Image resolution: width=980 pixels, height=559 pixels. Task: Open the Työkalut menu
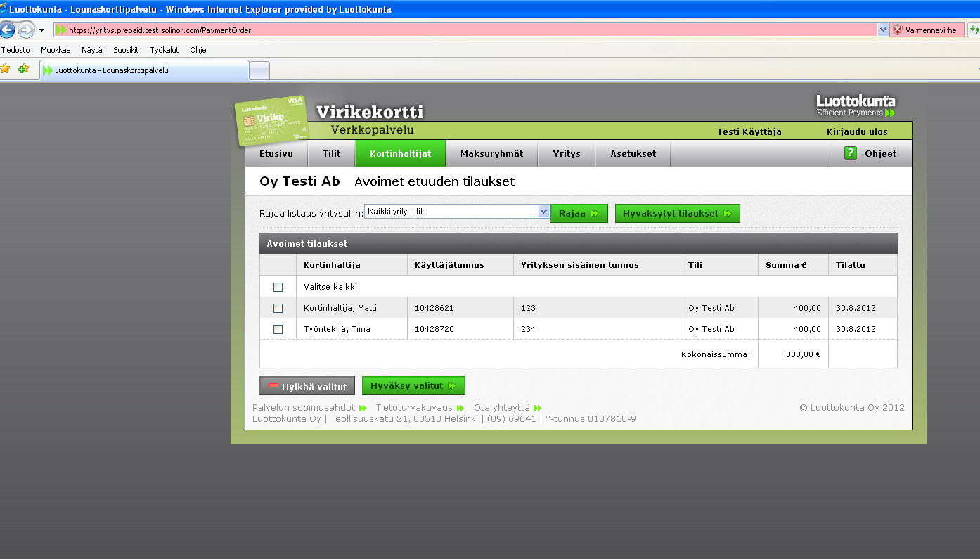[x=164, y=50]
